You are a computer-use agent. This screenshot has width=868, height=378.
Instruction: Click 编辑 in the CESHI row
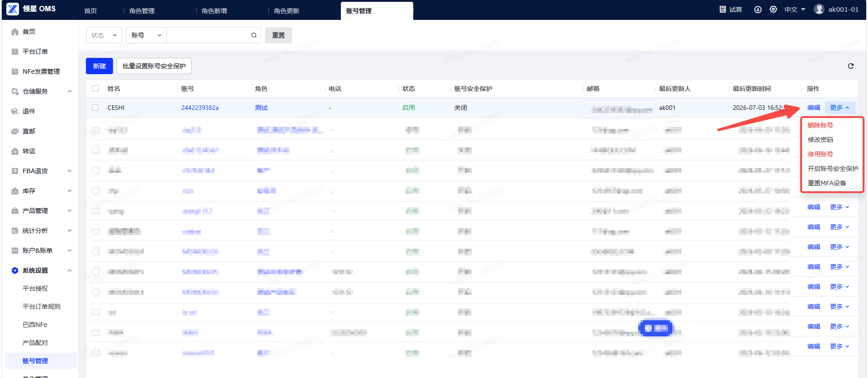[814, 108]
